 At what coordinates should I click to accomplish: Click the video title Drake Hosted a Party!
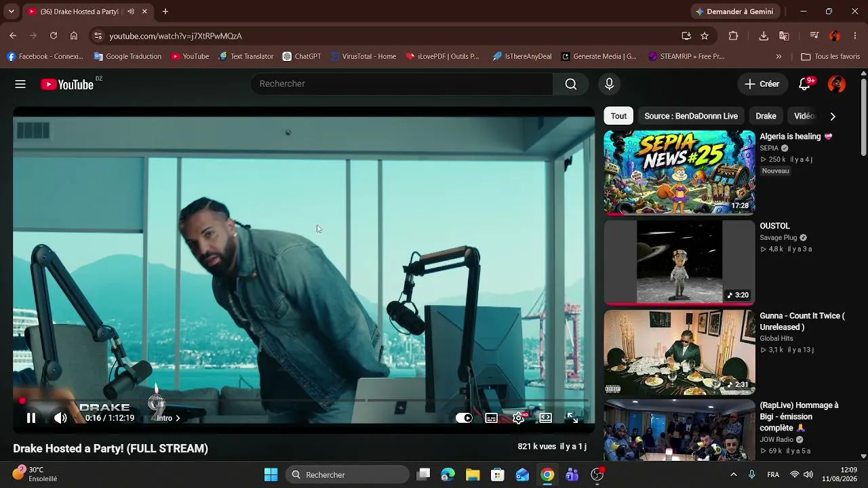click(111, 448)
